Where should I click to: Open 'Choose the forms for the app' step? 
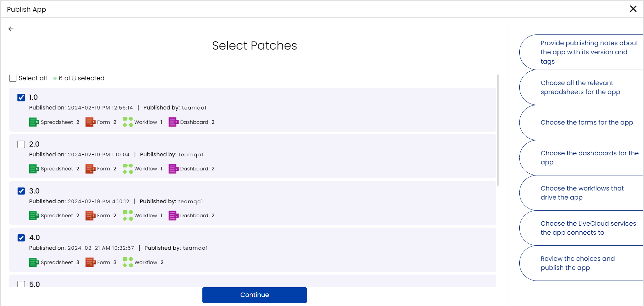click(x=582, y=123)
